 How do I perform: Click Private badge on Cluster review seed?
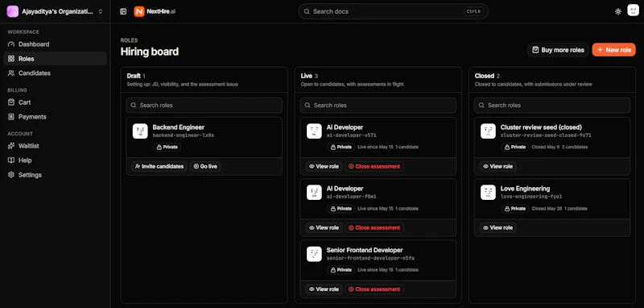pyautogui.click(x=515, y=147)
